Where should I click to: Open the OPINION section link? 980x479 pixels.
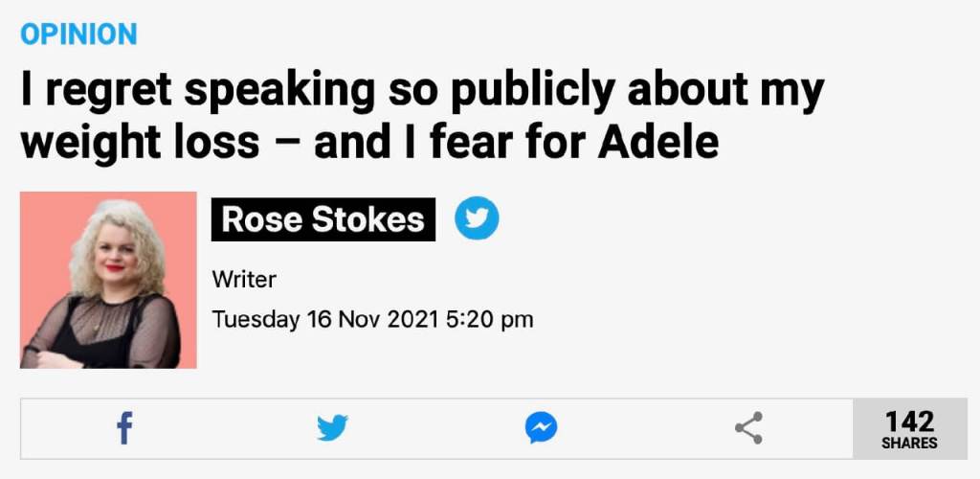tap(78, 34)
